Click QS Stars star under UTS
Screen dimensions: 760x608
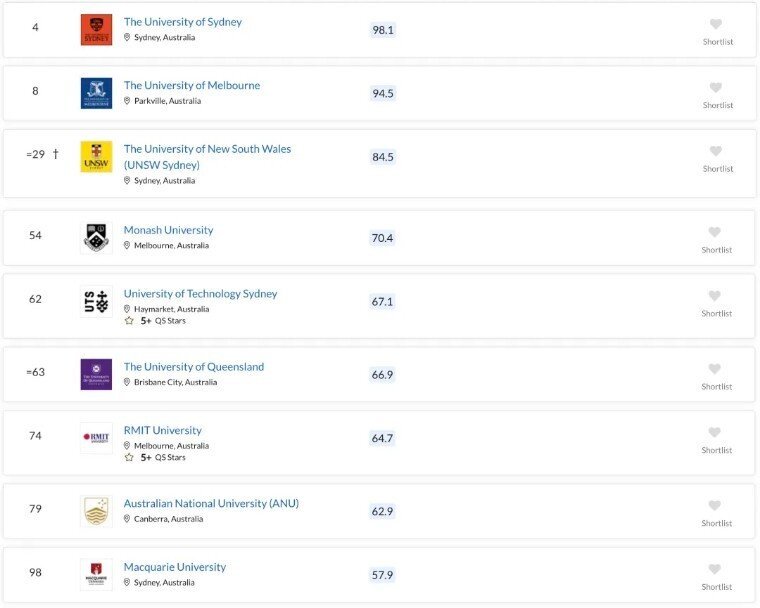pyautogui.click(x=129, y=320)
